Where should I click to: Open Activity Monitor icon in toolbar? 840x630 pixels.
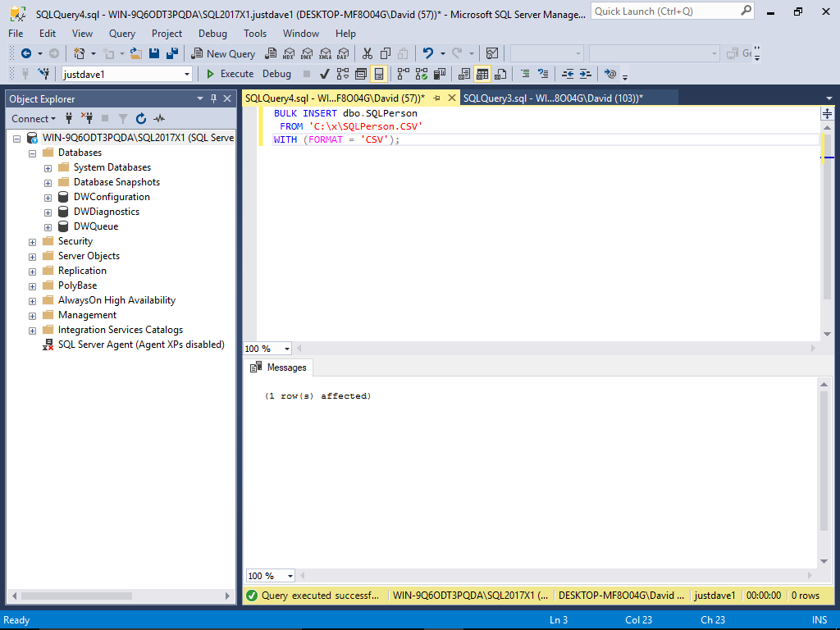492,53
